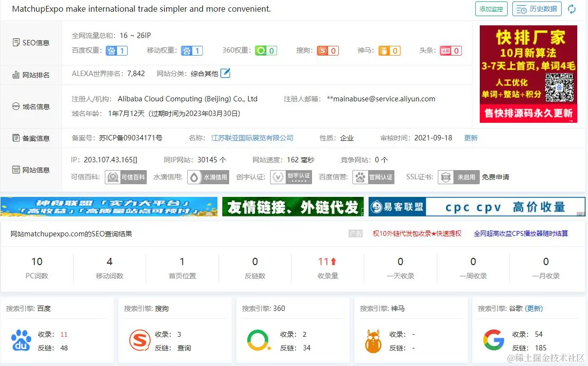Click the 360 search engine logo icon
588x366 pixels.
click(x=257, y=341)
